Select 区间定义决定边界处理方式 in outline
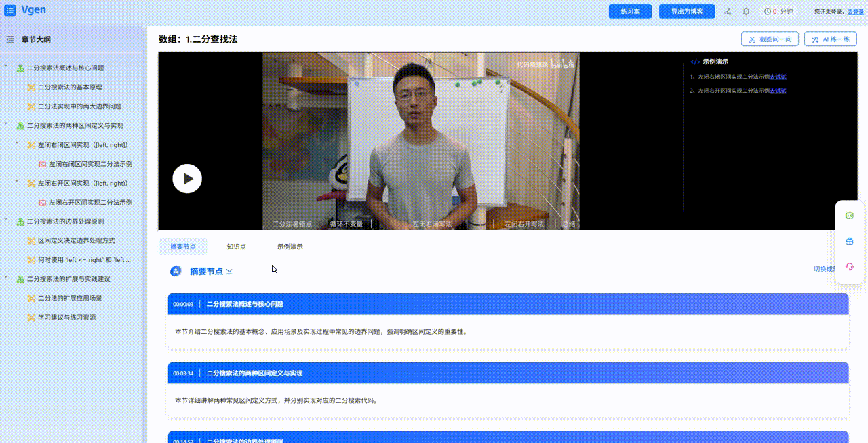The width and height of the screenshot is (868, 443). click(x=76, y=240)
